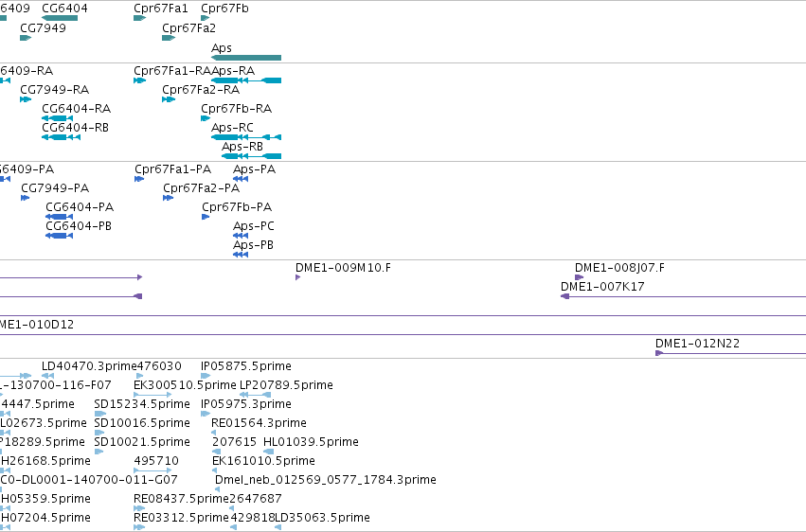Open the SD15234.5prime EST label
This screenshot has height=532, width=806.
[142, 404]
